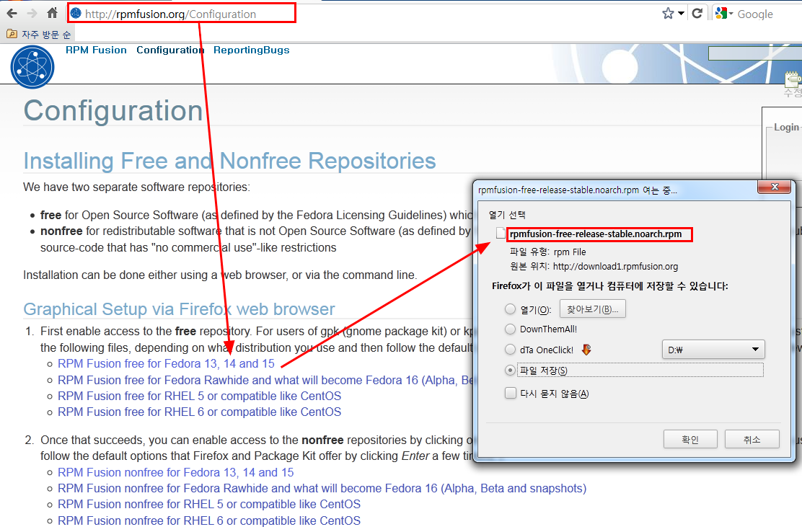Select the 파일 저장(S) save file radio button
This screenshot has width=802, height=532.
pos(510,370)
